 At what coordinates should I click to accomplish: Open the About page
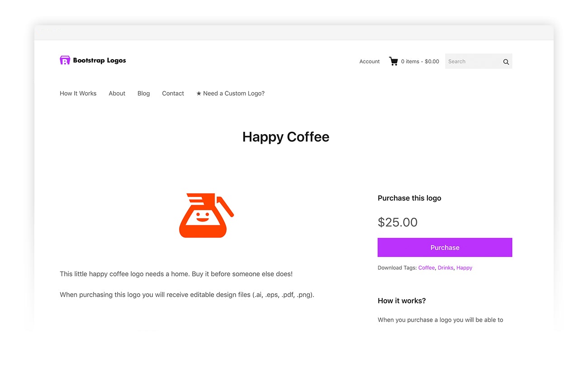click(x=117, y=93)
